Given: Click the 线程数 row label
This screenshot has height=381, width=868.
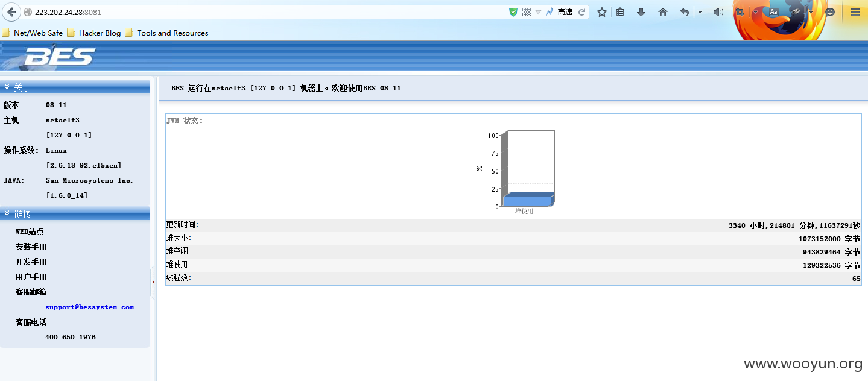Looking at the screenshot, I should [179, 278].
